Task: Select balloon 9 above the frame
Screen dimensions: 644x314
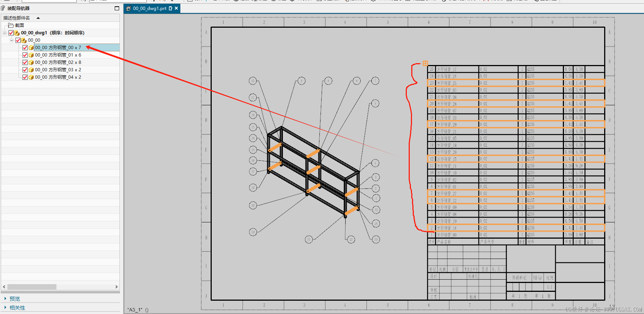Action: (301, 81)
